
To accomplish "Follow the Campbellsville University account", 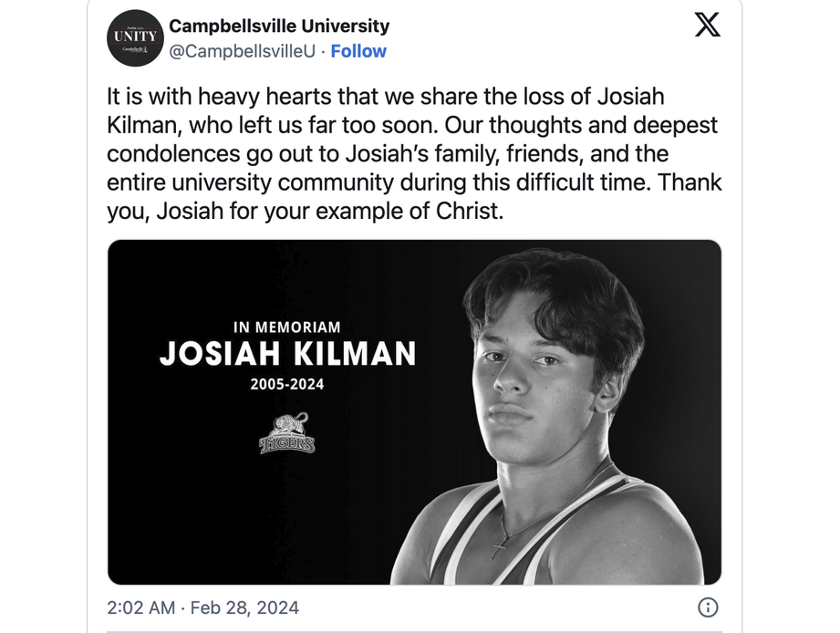I will pos(358,51).
